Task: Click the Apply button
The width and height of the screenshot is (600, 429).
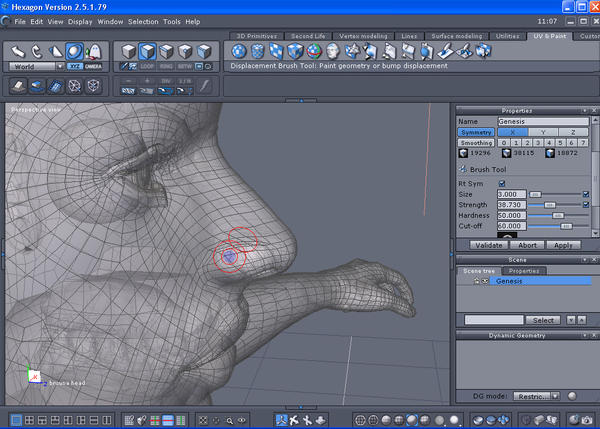Action: [x=562, y=244]
